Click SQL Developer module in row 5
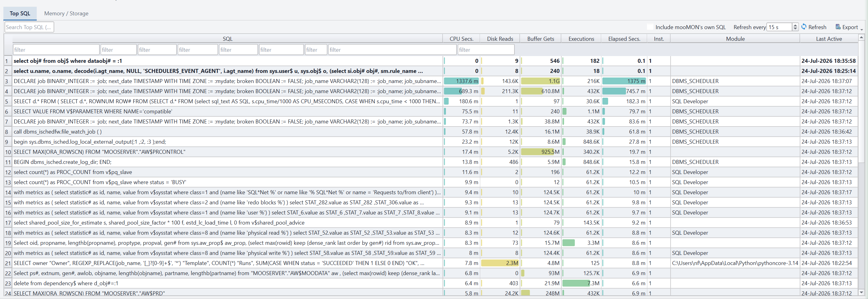Viewport: 868px width, 299px height. click(x=735, y=101)
